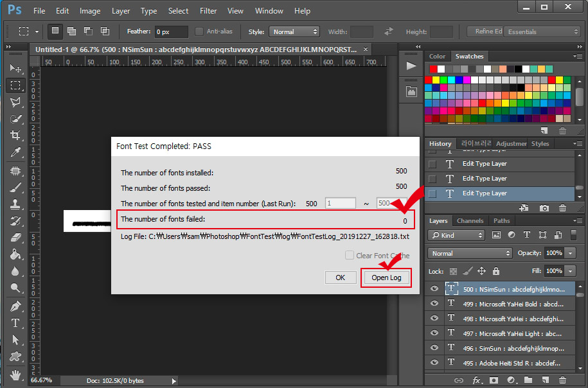This screenshot has width=588, height=388.
Task: Click the Actions play panel icon
Action: (x=411, y=66)
